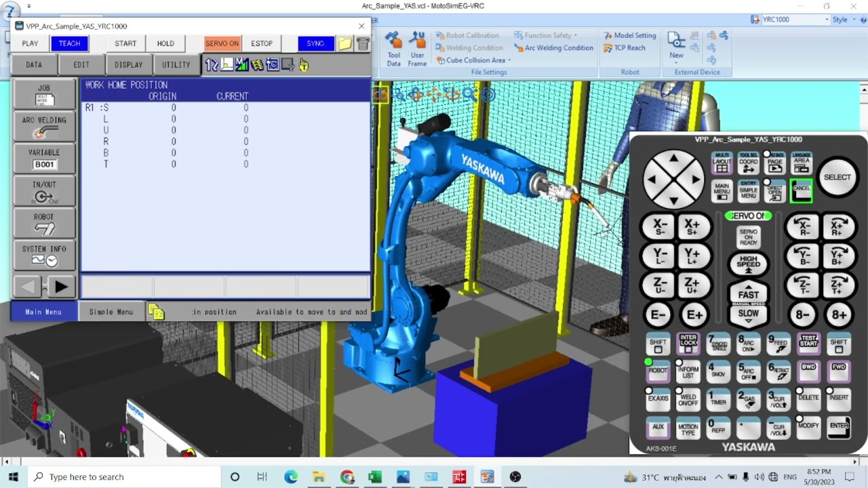The width and height of the screenshot is (868, 488).
Task: Open the ROBOT menu in pendant sidebar
Action: click(44, 224)
